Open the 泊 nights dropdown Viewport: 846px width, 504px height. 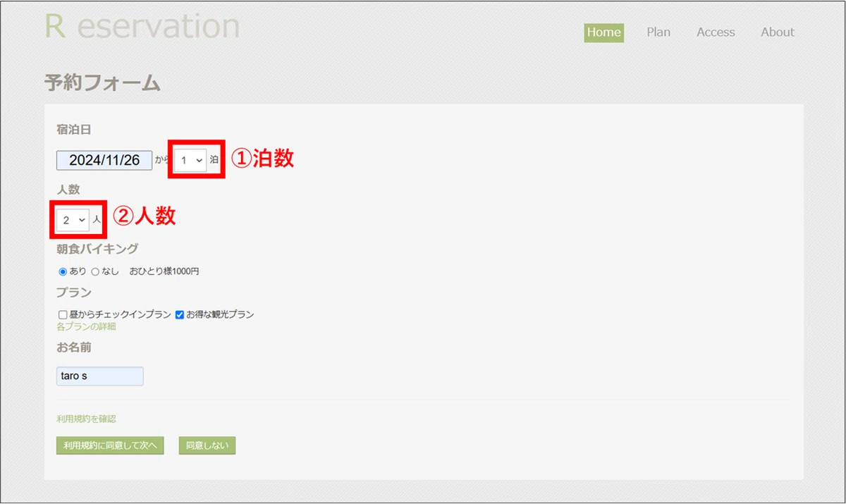point(190,160)
